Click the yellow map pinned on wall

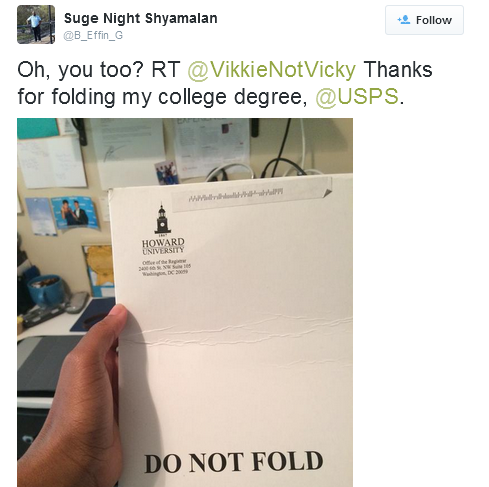pyautogui.click(x=99, y=270)
